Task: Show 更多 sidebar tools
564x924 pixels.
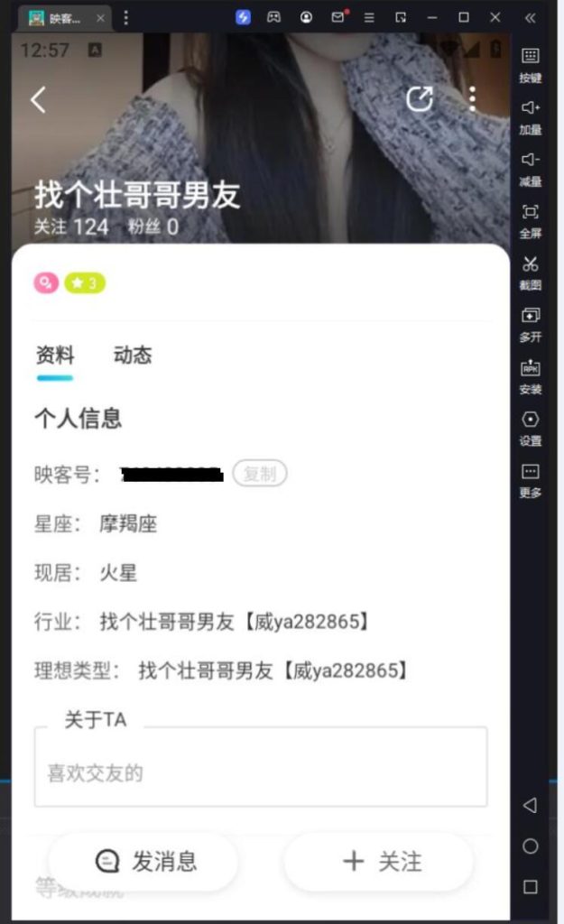Action: tap(530, 480)
